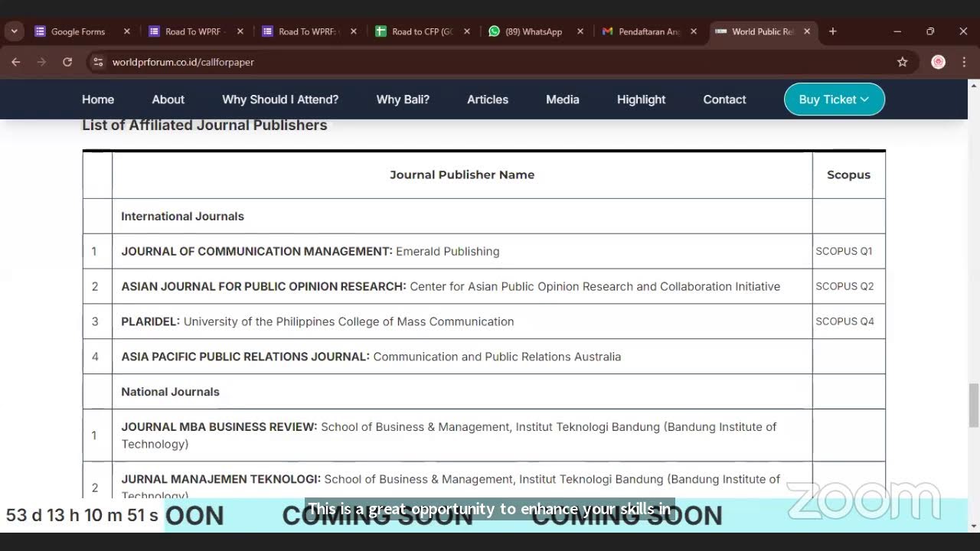Reload the page with the refresh icon

coord(67,62)
